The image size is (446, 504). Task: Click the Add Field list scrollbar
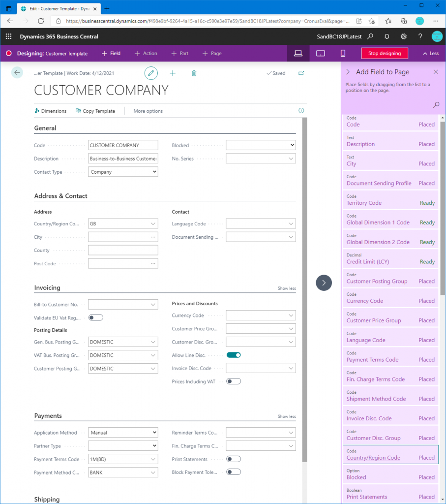(x=443, y=208)
